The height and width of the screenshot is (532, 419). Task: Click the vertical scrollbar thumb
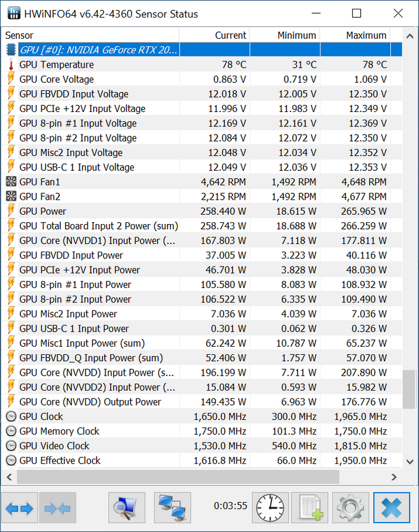pyautogui.click(x=409, y=389)
